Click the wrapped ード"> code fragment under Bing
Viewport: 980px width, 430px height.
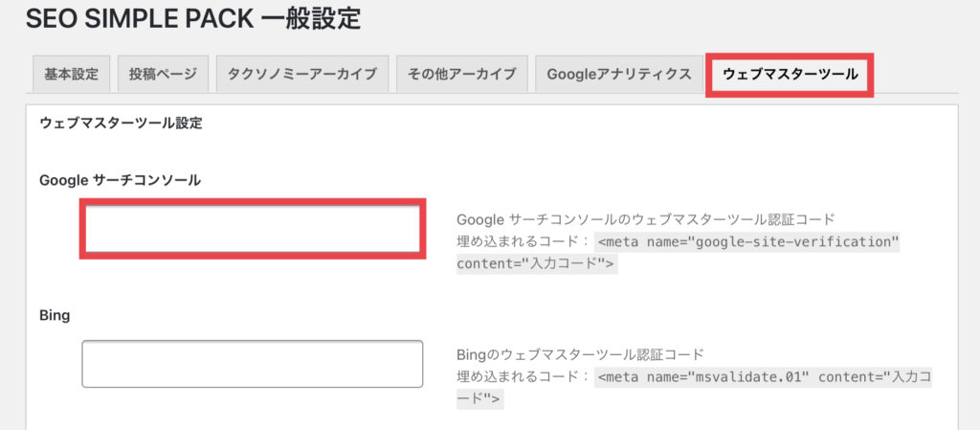pyautogui.click(x=480, y=400)
